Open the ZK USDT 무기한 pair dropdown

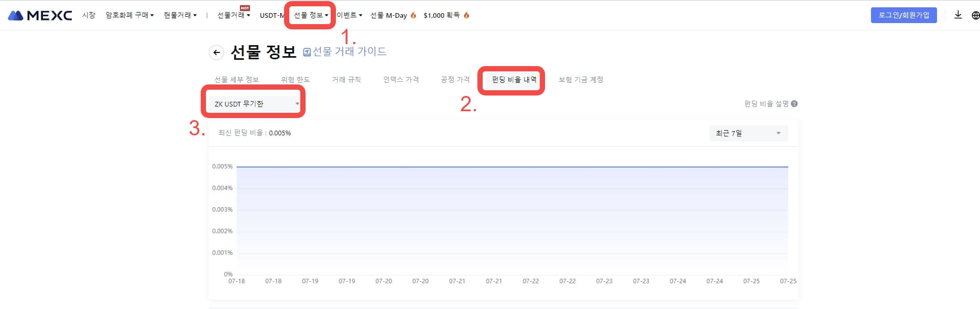tap(256, 104)
